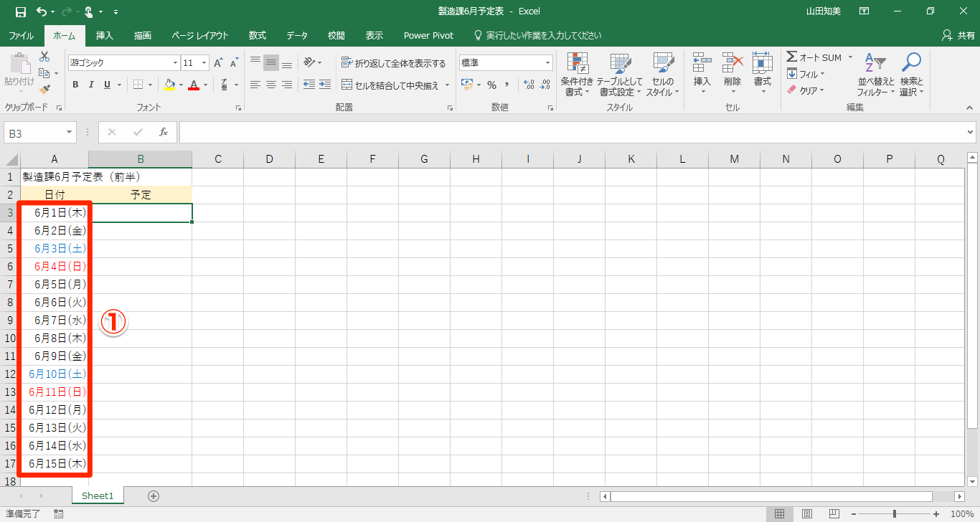This screenshot has width=980, height=522.
Task: Open the number format 標準 dropdown
Action: [548, 63]
